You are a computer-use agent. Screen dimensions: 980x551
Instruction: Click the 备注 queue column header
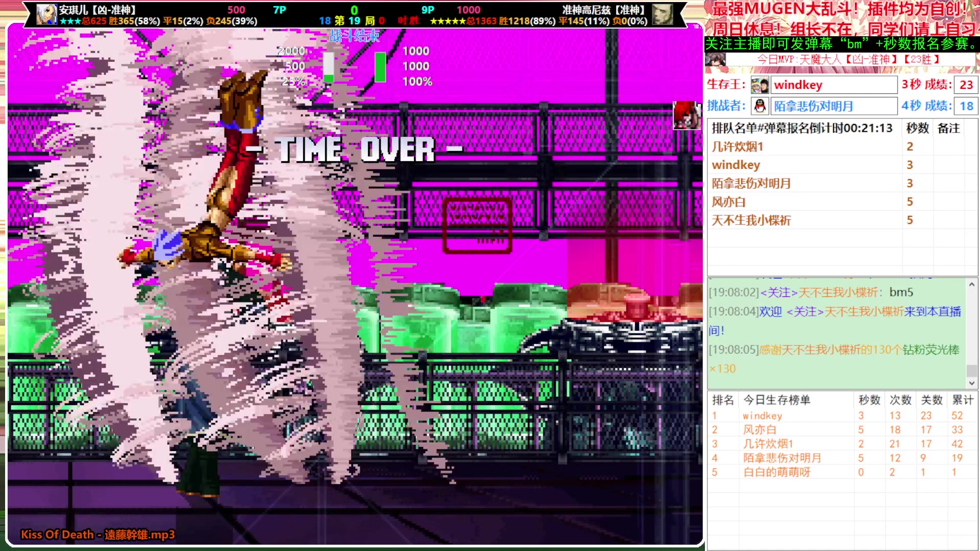(x=949, y=128)
